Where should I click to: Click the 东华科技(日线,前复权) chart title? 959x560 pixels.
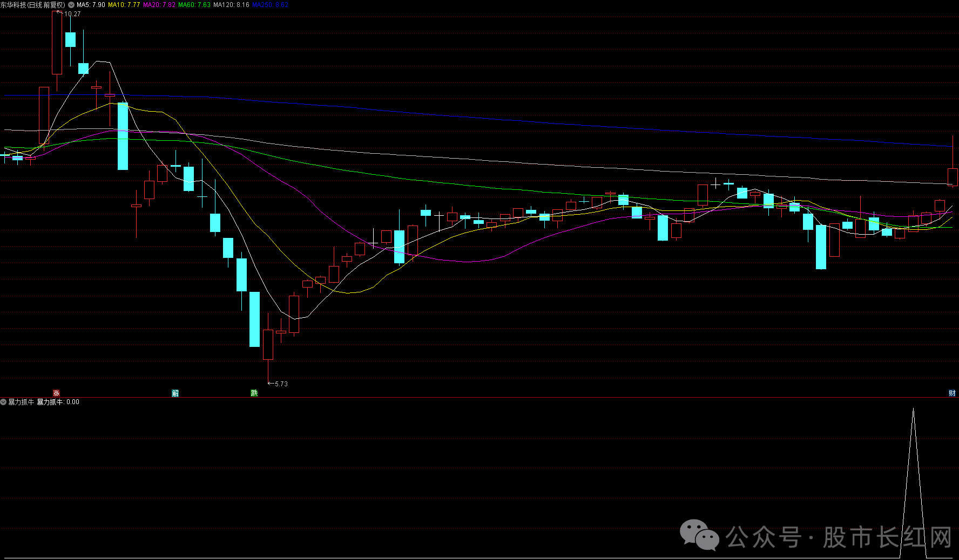[33, 5]
